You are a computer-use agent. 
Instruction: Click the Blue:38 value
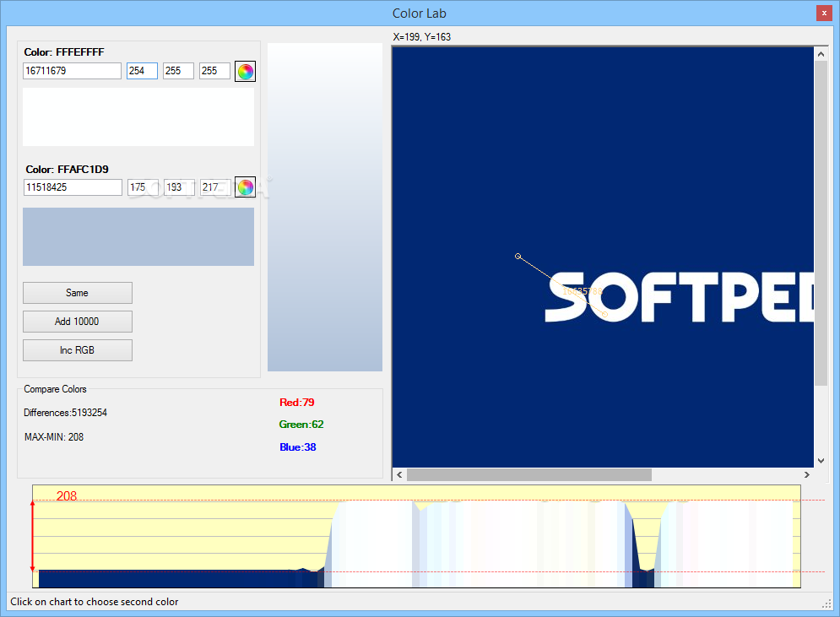pos(298,447)
